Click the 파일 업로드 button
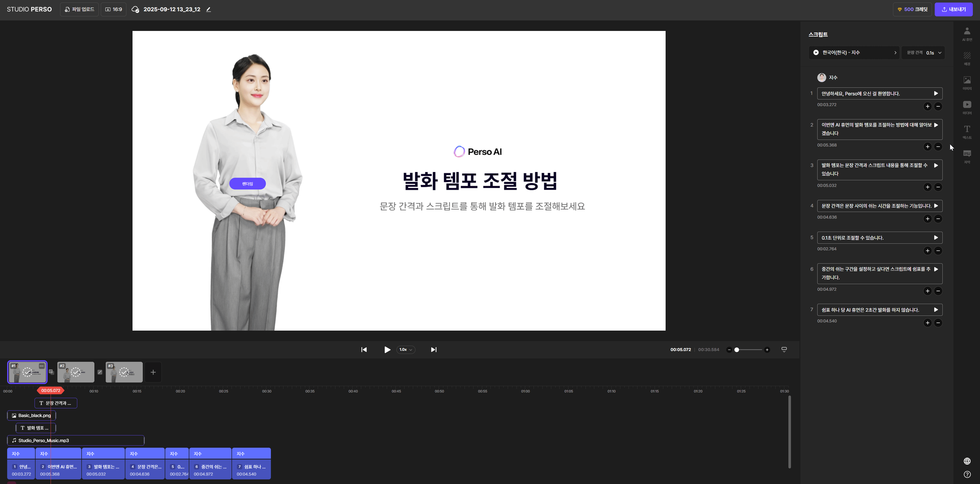Image resolution: width=980 pixels, height=484 pixels. [79, 9]
